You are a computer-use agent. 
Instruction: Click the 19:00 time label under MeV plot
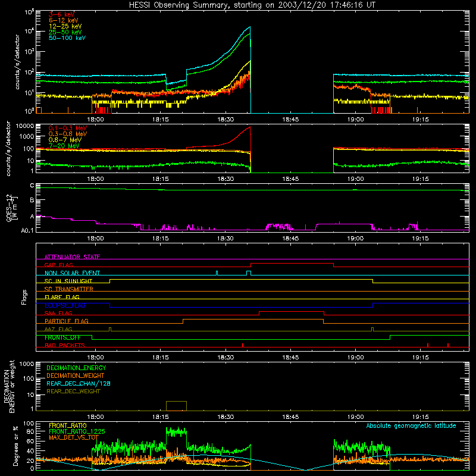[355, 179]
